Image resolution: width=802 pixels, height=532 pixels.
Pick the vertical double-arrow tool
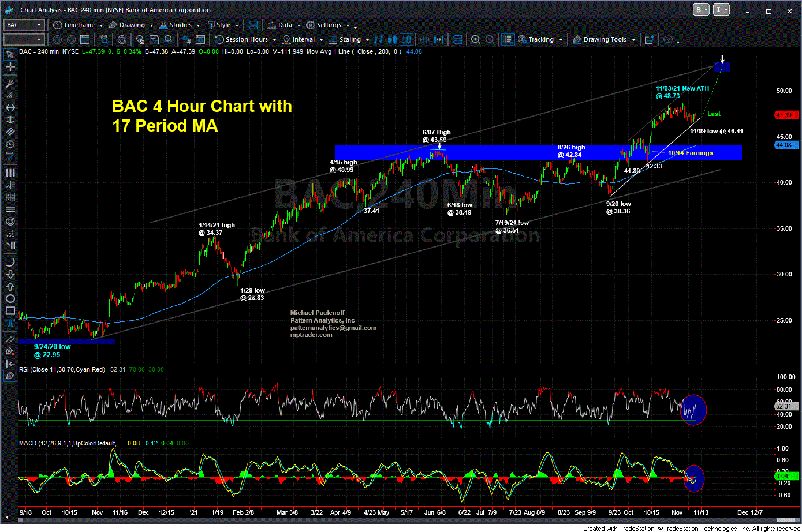click(x=10, y=120)
